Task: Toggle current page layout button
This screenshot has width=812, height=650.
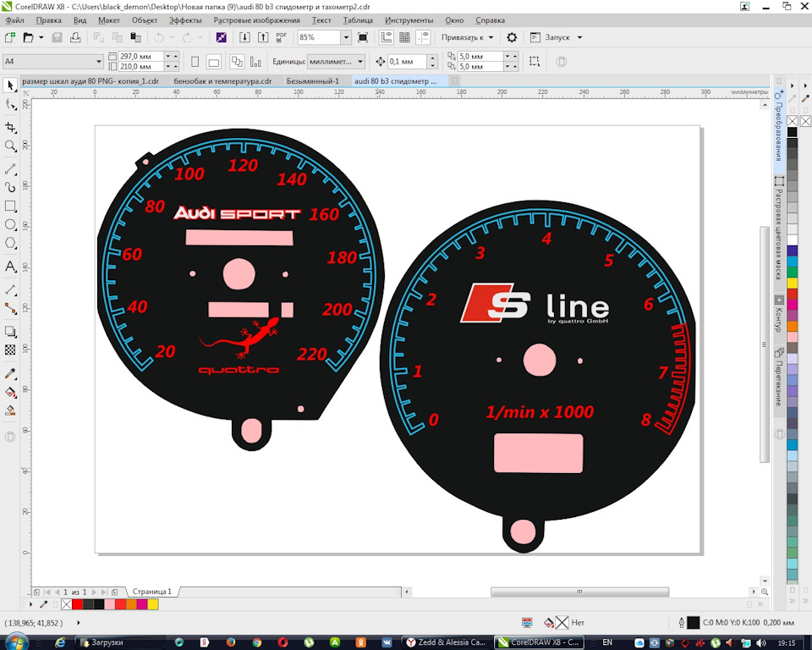Action: coord(255,62)
